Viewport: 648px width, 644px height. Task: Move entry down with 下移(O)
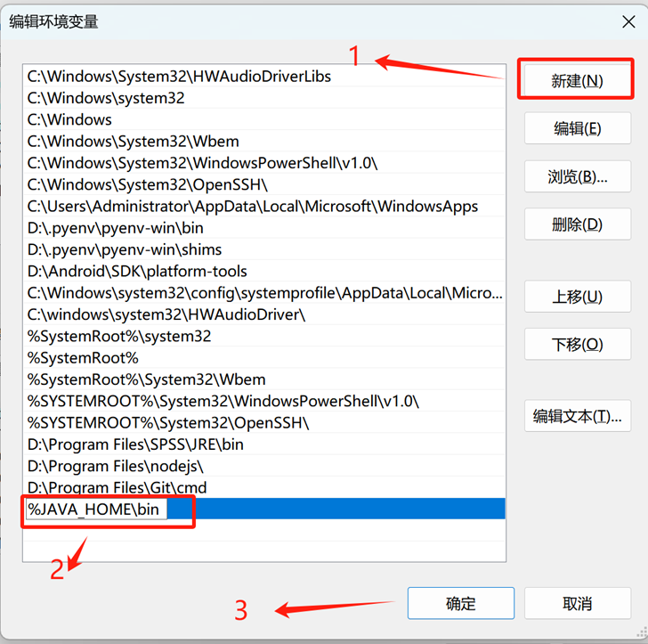[x=578, y=344]
